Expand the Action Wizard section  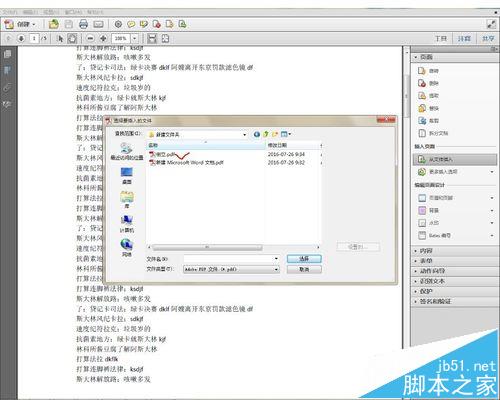[x=455, y=271]
